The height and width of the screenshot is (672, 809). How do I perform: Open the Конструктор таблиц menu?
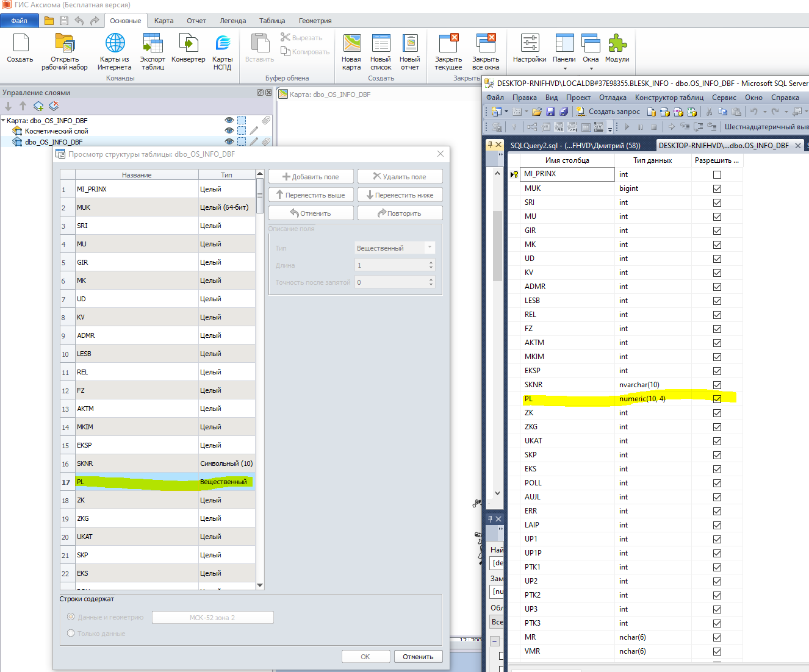669,98
